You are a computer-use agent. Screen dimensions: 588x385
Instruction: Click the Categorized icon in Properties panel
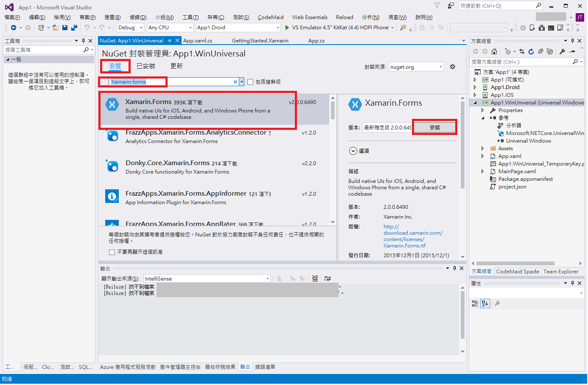pos(475,304)
